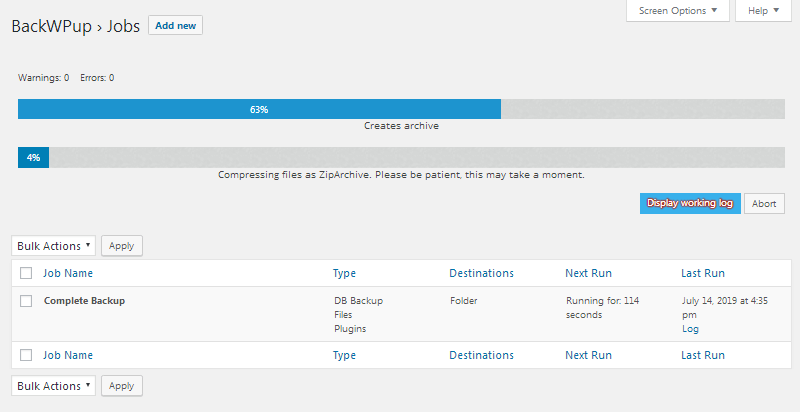Abort the running backup job
The width and height of the screenshot is (800, 412).
pyautogui.click(x=764, y=203)
